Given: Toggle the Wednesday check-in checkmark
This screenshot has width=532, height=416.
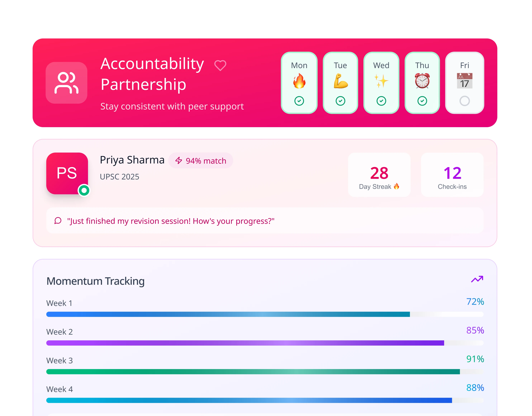Looking at the screenshot, I should pos(381,101).
